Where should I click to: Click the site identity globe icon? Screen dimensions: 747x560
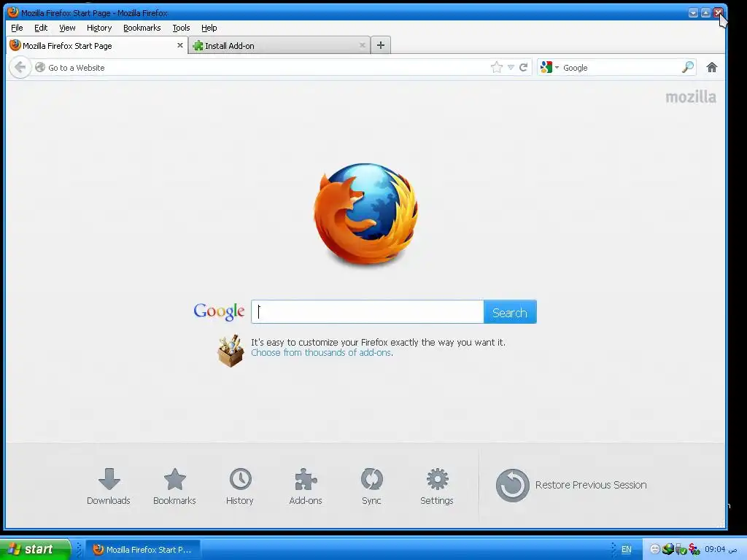click(40, 68)
